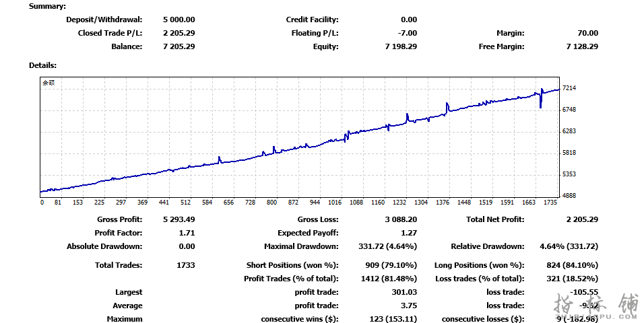
Task: Click the Absolute Drawdown value 0.00
Action: [187, 247]
